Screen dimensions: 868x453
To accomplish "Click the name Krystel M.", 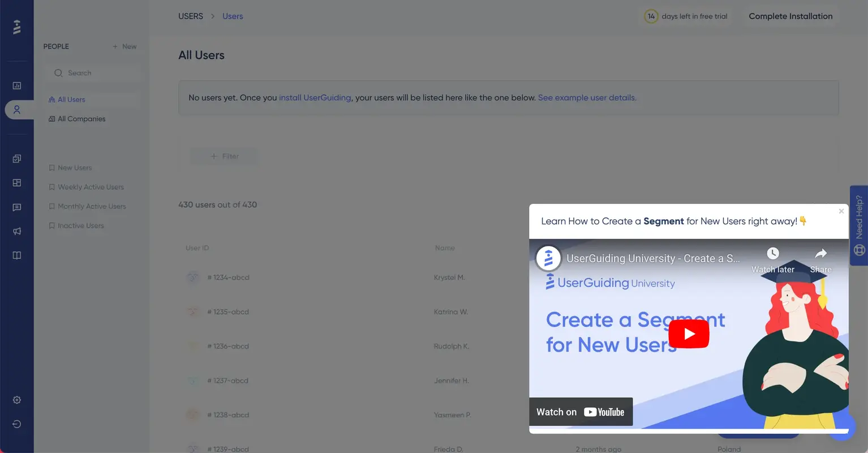I will (449, 277).
